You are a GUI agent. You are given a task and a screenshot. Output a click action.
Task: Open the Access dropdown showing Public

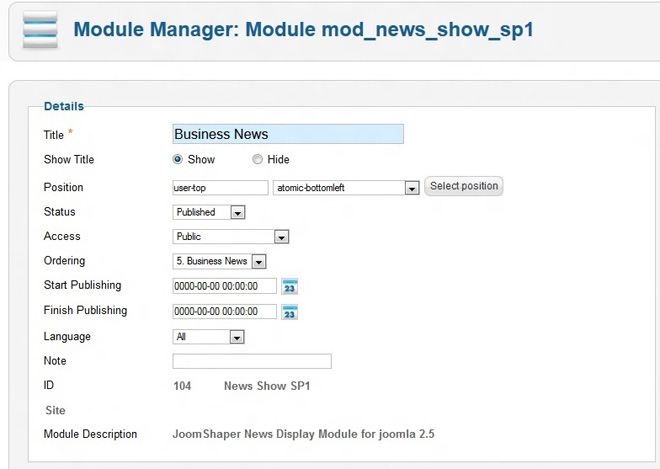tap(281, 237)
